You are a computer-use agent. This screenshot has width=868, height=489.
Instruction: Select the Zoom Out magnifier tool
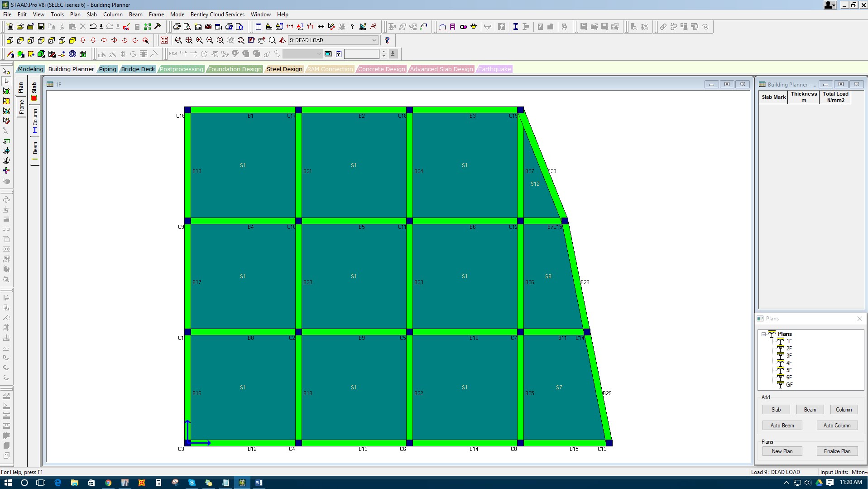(209, 40)
